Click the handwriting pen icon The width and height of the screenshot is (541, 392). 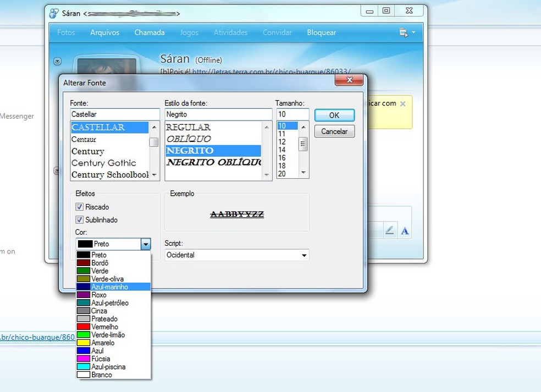click(x=389, y=231)
